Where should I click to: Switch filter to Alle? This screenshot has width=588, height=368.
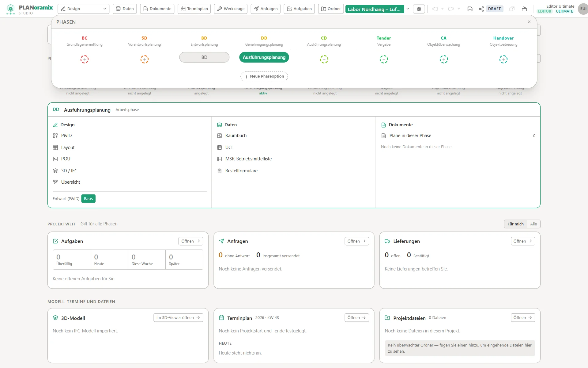coord(533,224)
